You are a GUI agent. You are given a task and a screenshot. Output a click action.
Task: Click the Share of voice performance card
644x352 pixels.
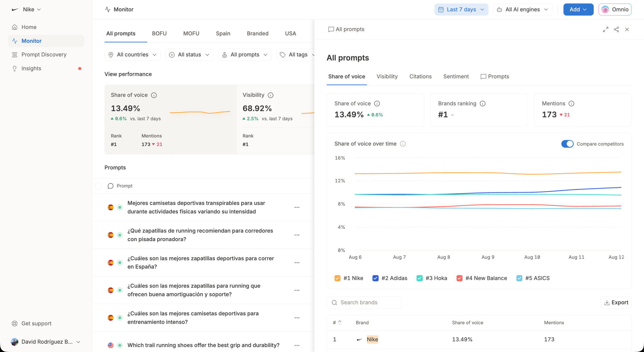pyautogui.click(x=171, y=119)
